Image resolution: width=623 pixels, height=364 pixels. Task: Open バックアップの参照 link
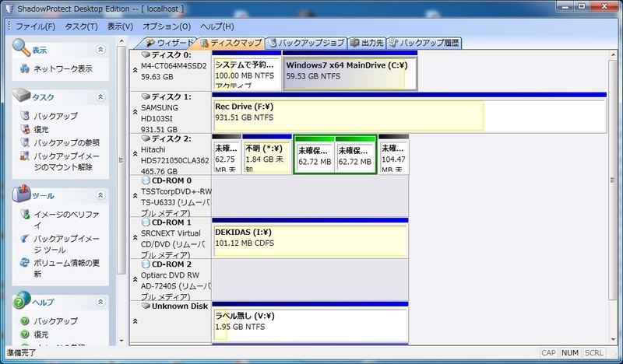(x=66, y=142)
